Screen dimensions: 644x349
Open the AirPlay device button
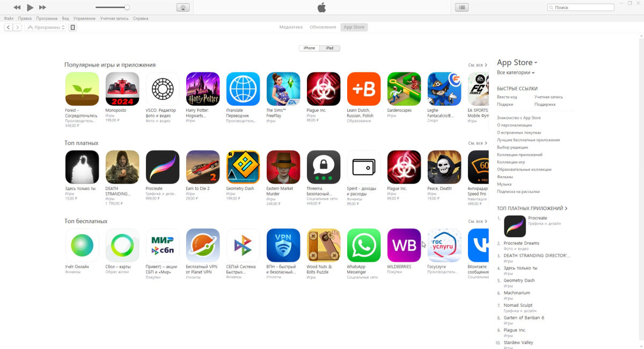pos(182,8)
